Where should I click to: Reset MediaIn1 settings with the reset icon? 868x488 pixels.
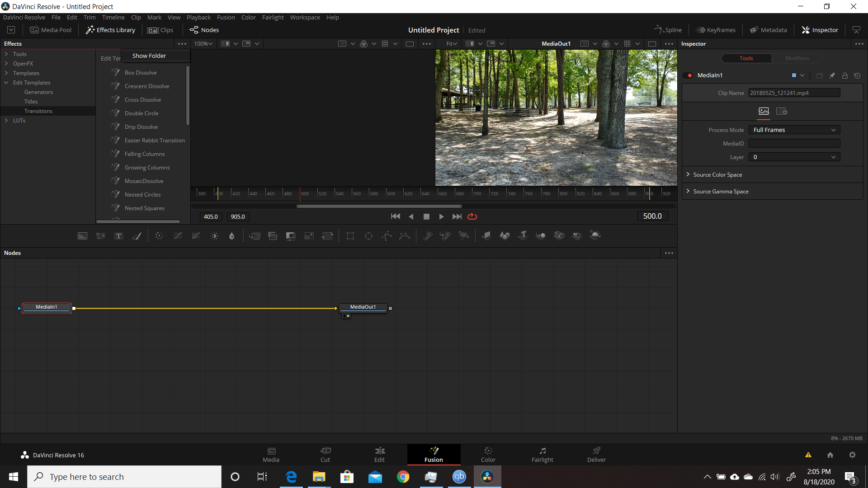point(857,75)
